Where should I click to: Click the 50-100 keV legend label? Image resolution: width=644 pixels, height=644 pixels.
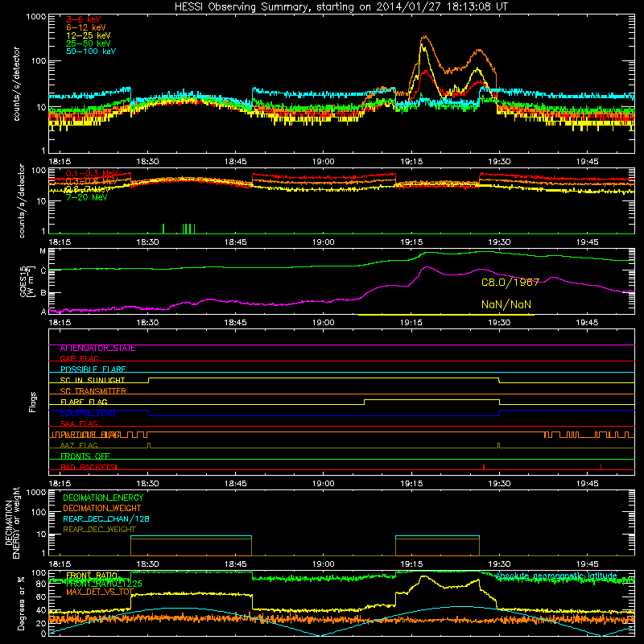coord(91,52)
